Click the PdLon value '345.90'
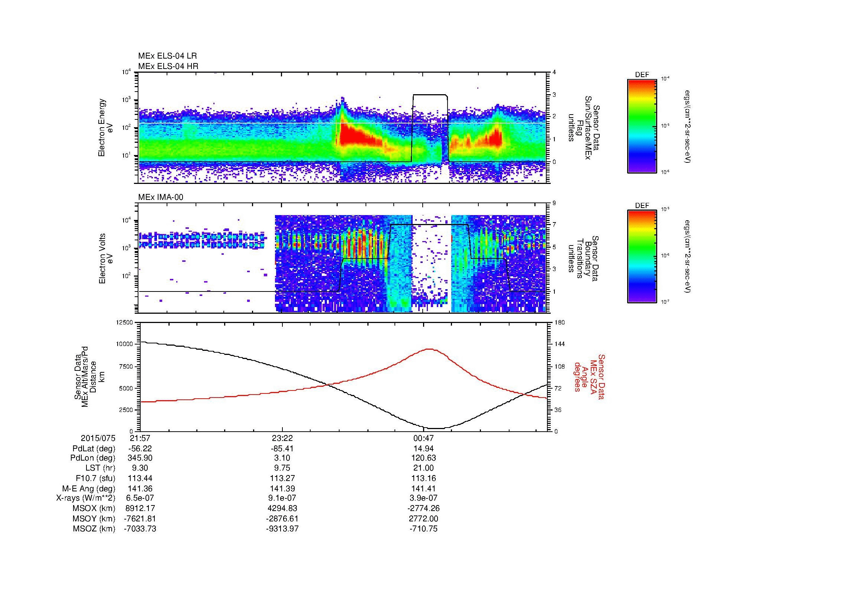 pos(140,458)
